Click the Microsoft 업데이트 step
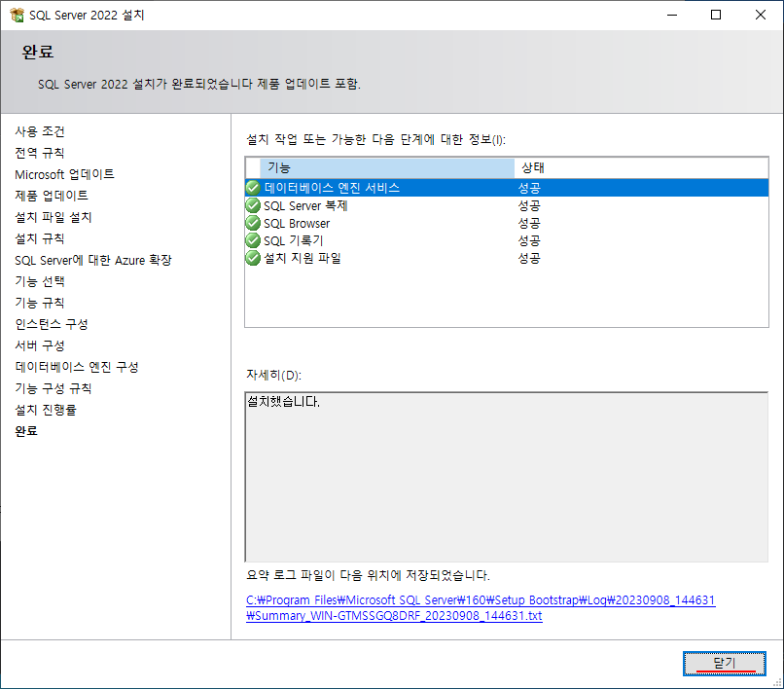784x689 pixels. pos(64,174)
